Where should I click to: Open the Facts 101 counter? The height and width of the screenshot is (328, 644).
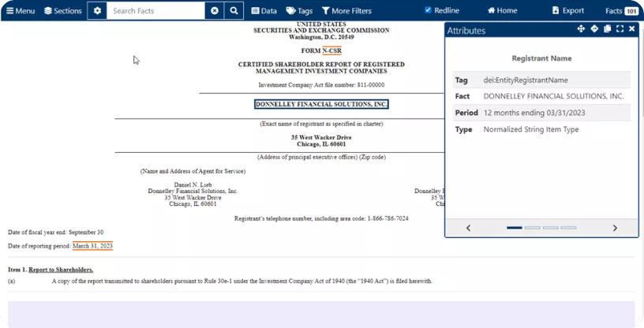pyautogui.click(x=622, y=11)
